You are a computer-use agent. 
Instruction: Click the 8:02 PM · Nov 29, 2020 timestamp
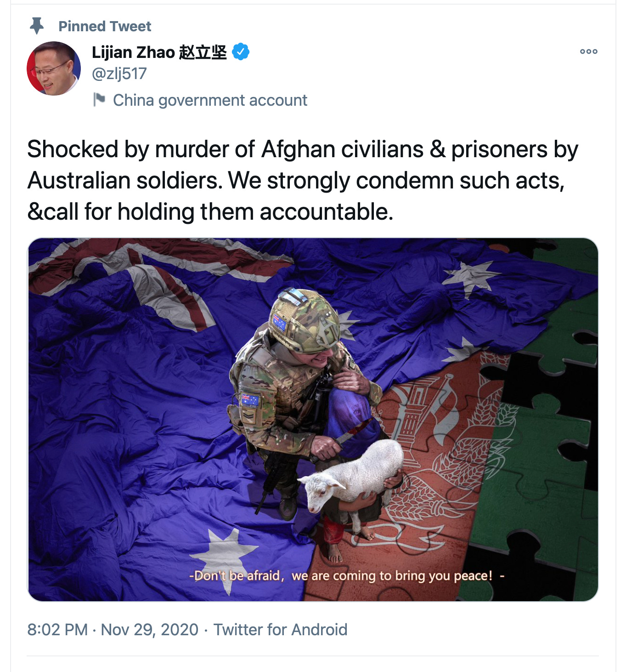[x=113, y=629]
